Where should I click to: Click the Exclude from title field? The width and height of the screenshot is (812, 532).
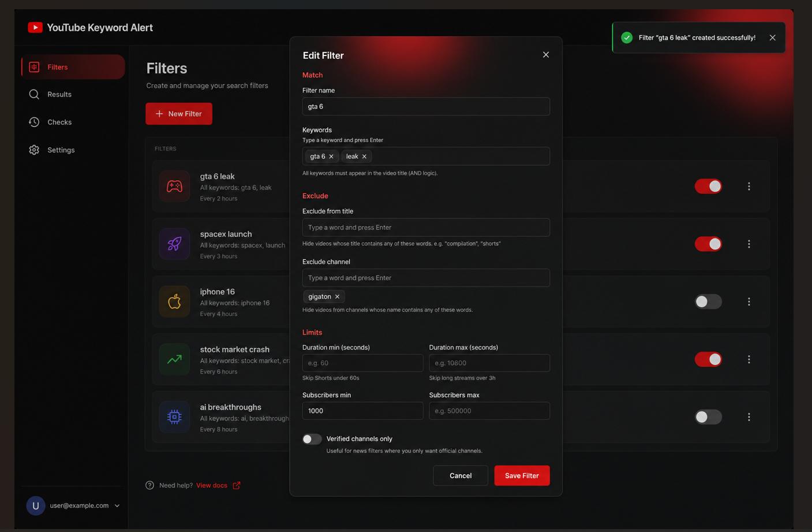(426, 227)
